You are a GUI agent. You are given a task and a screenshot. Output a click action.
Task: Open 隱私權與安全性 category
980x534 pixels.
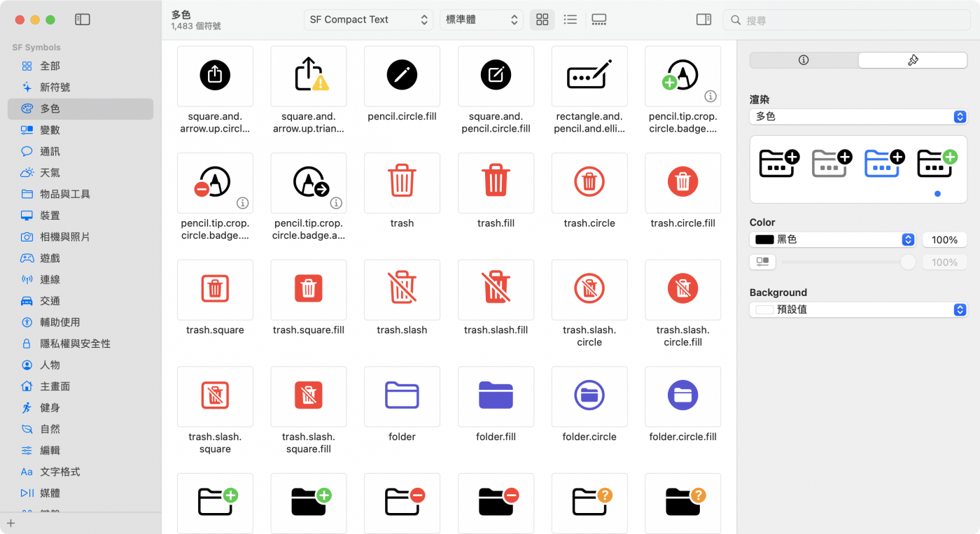pyautogui.click(x=80, y=344)
